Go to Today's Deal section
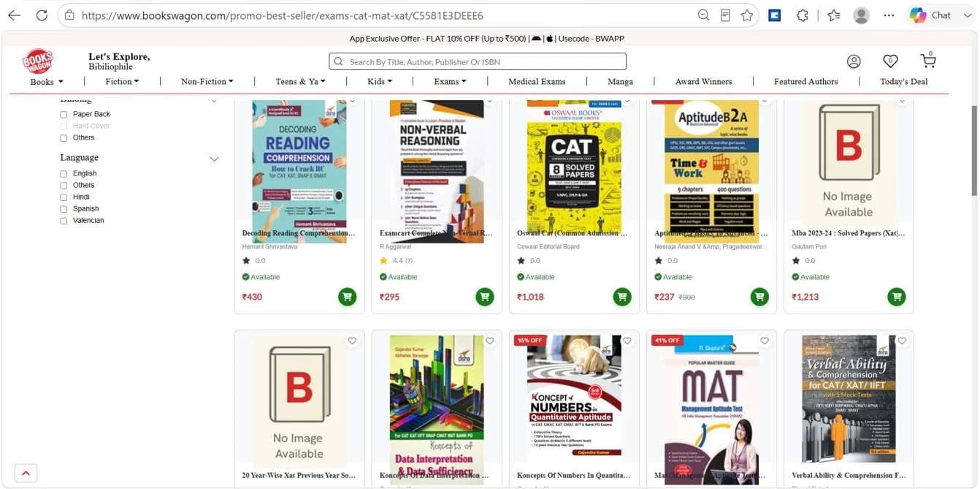The height and width of the screenshot is (489, 980). [x=903, y=82]
